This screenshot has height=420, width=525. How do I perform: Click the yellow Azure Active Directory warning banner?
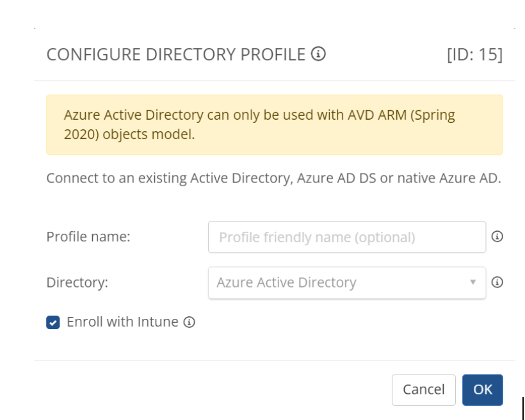[x=274, y=125]
